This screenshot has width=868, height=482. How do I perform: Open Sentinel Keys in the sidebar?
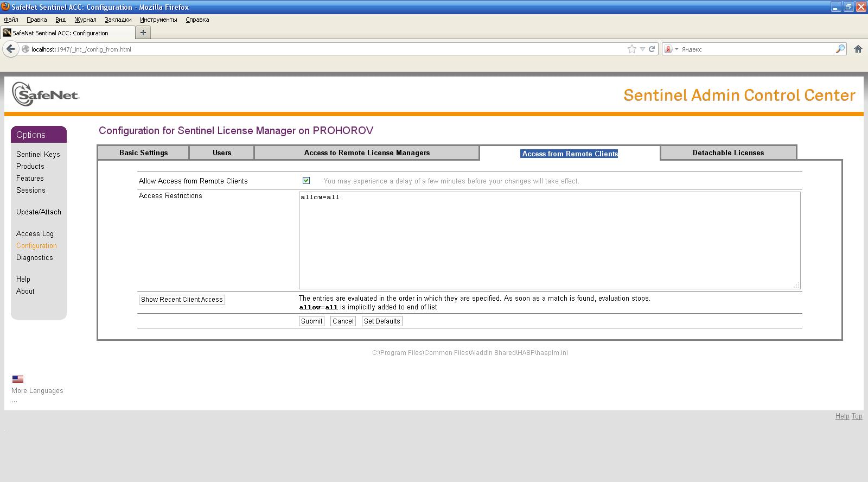38,154
